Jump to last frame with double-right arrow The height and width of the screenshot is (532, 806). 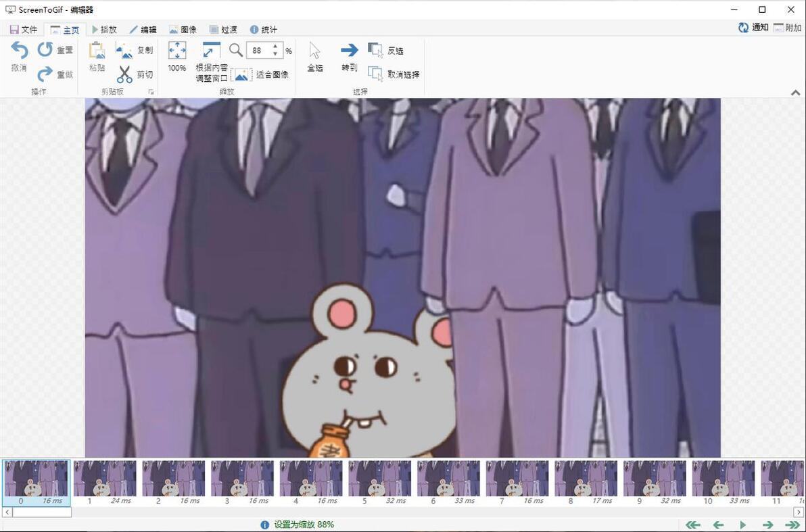(793, 525)
